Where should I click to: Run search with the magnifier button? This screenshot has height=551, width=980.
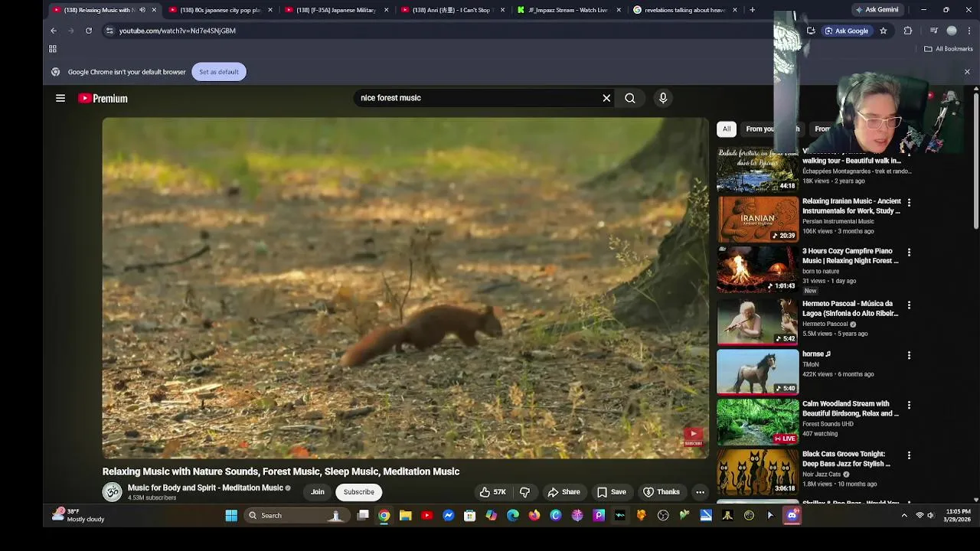(x=630, y=98)
